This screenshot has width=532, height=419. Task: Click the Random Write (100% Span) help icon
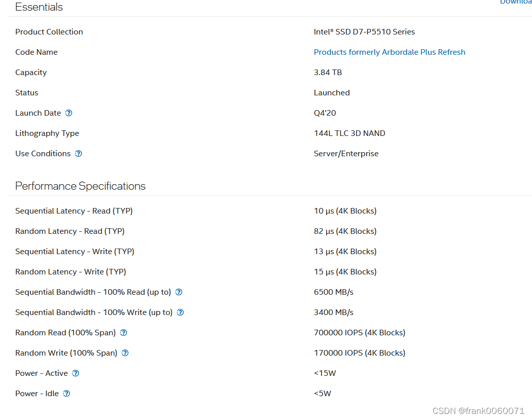click(125, 353)
